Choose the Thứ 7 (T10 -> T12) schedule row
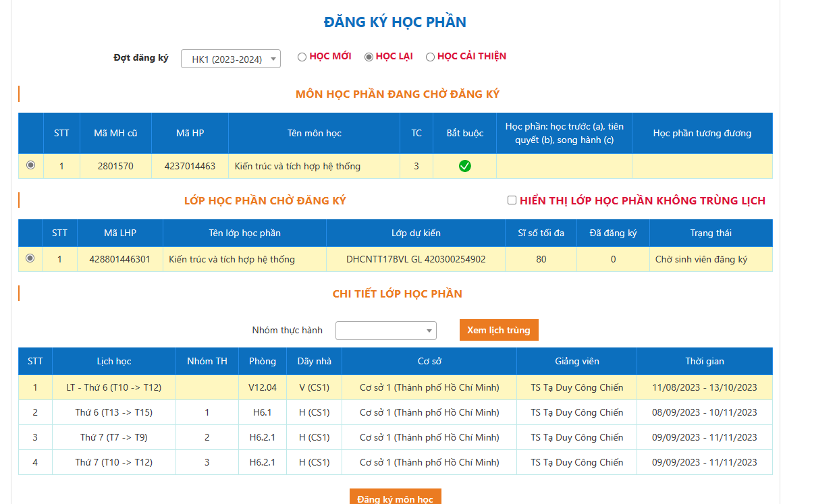The image size is (837, 504). pyautogui.click(x=113, y=462)
